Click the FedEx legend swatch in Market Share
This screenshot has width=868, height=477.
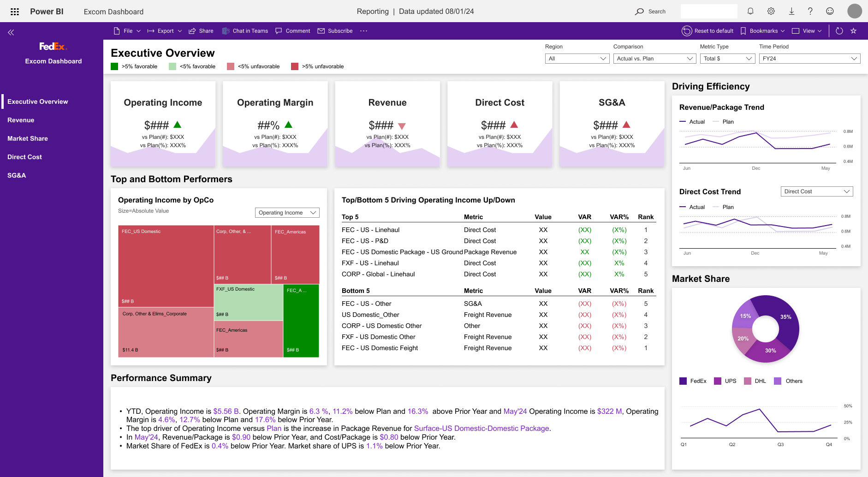coord(683,381)
